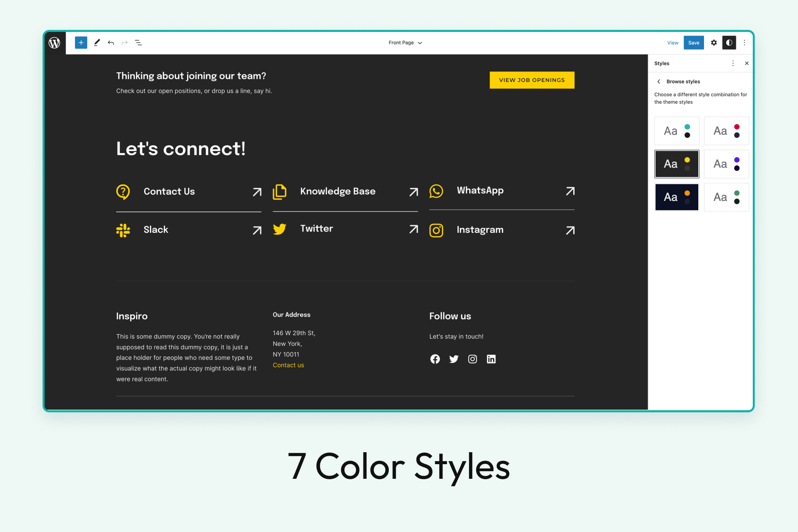Click arrow next to Slack
The width and height of the screenshot is (798, 532).
coord(257,231)
